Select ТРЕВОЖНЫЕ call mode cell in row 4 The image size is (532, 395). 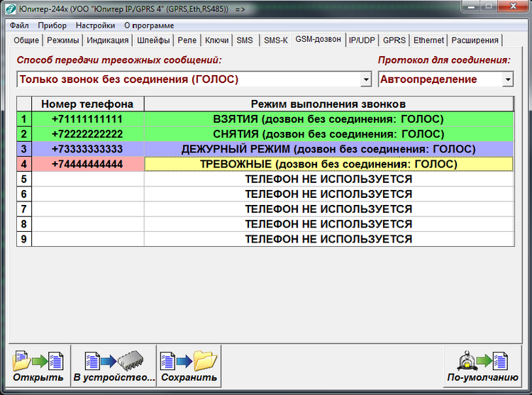coord(328,165)
